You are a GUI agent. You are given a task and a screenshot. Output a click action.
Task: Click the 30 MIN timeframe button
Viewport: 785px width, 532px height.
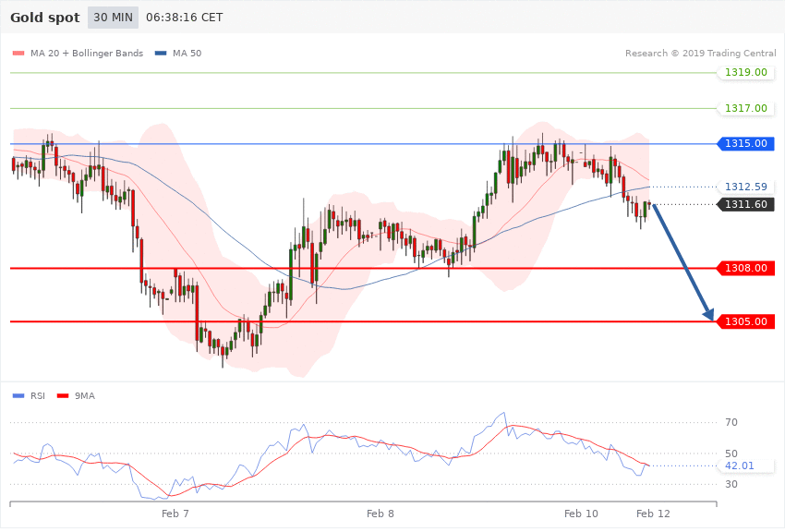point(113,18)
